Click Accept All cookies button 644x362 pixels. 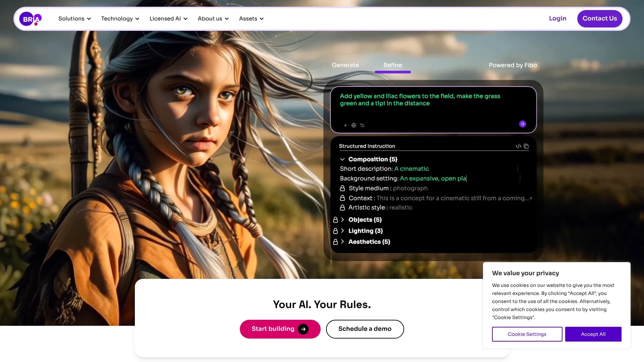(x=593, y=334)
